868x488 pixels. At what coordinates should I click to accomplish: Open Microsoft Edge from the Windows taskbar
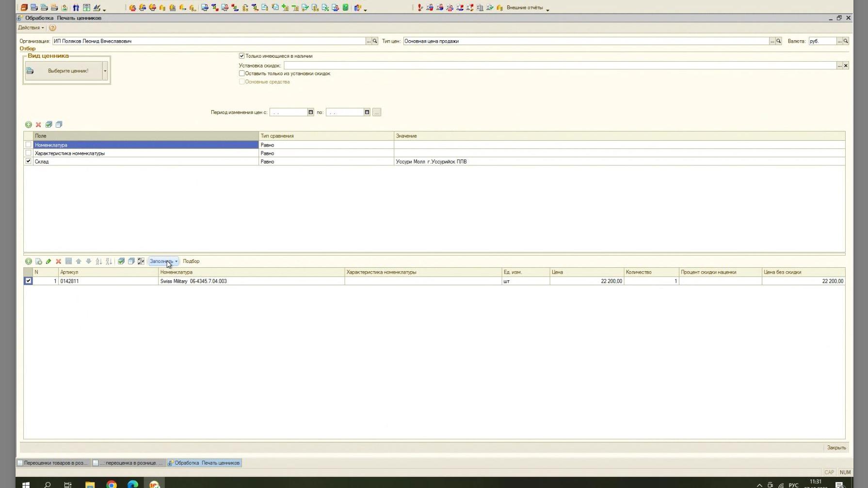point(133,484)
